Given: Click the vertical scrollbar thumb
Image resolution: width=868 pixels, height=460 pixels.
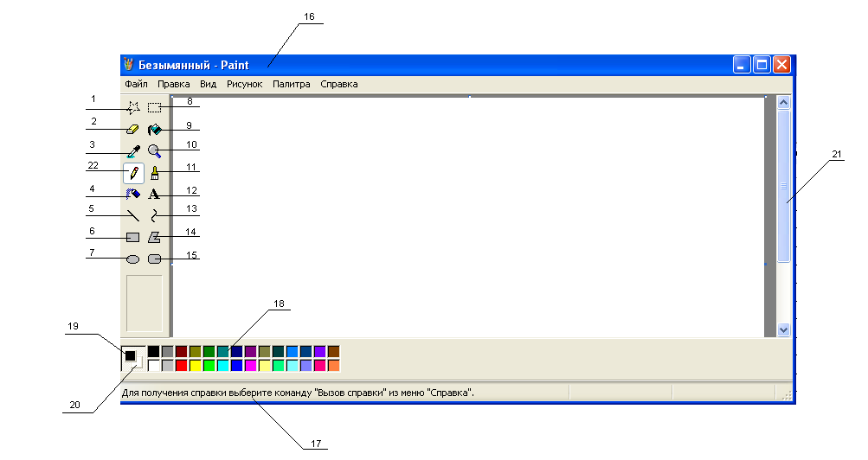Looking at the screenshot, I should tap(783, 186).
